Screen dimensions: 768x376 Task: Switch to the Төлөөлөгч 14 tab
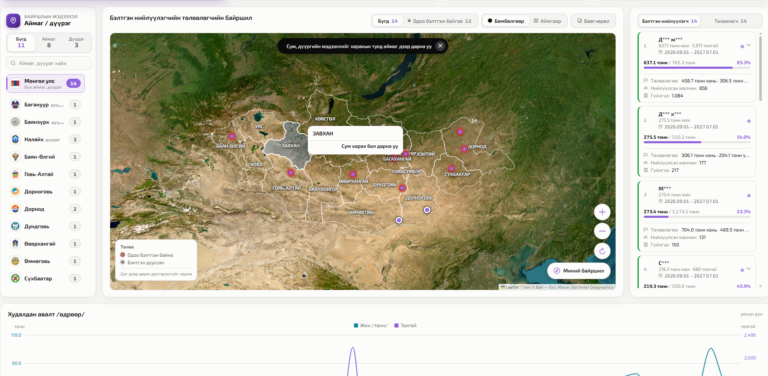click(x=730, y=21)
